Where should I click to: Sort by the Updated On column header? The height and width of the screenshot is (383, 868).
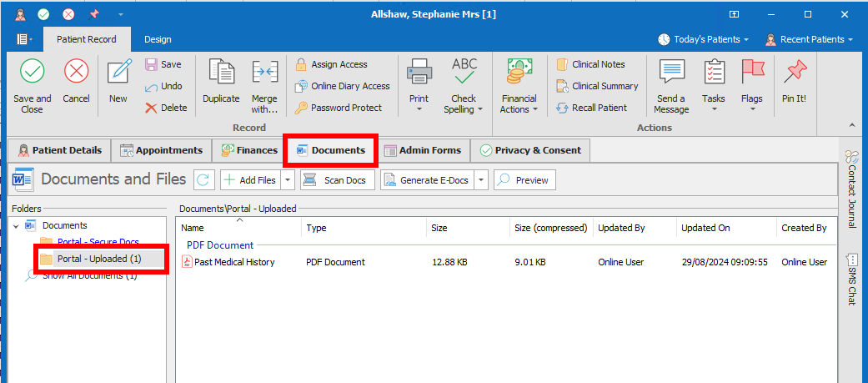pos(705,228)
